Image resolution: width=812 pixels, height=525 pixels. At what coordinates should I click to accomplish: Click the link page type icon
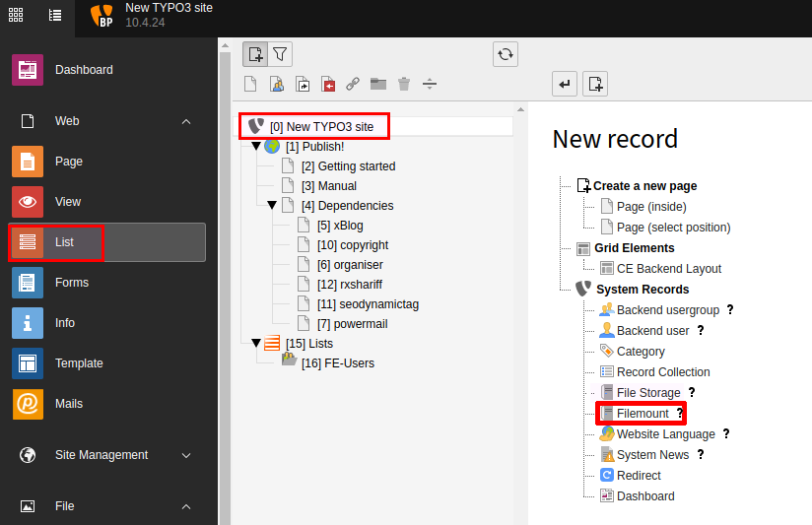pos(353,85)
